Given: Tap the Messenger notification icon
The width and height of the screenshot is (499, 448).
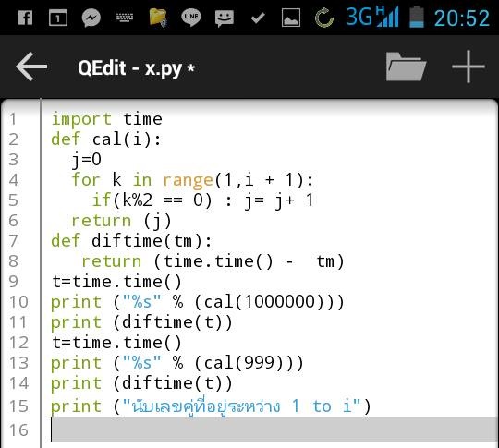Looking at the screenshot, I should (x=91, y=18).
